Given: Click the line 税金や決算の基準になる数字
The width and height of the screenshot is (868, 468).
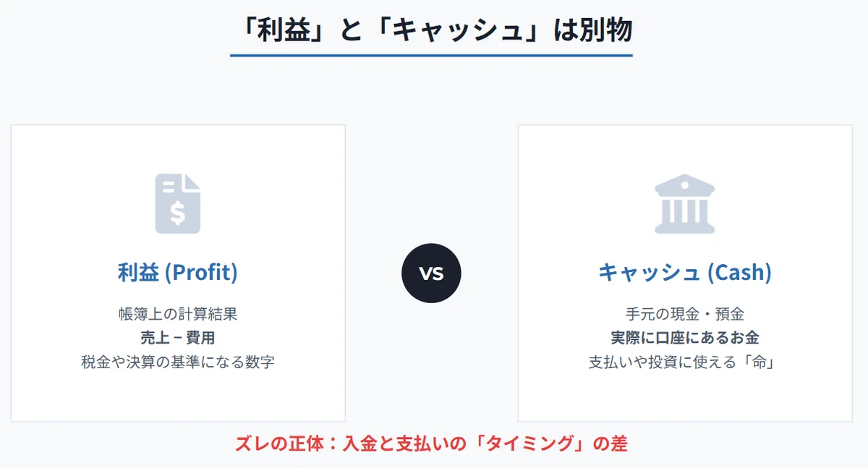Looking at the screenshot, I should (178, 362).
